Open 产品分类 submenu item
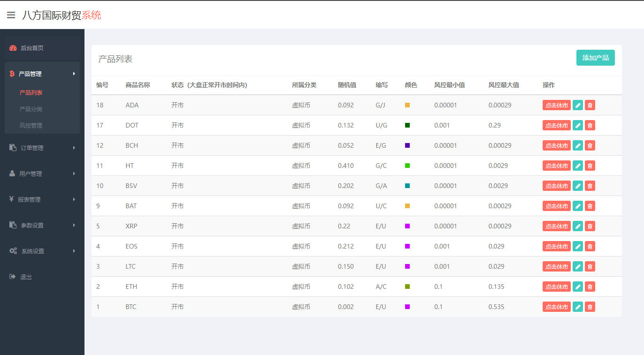This screenshot has height=355, width=644. click(x=31, y=109)
